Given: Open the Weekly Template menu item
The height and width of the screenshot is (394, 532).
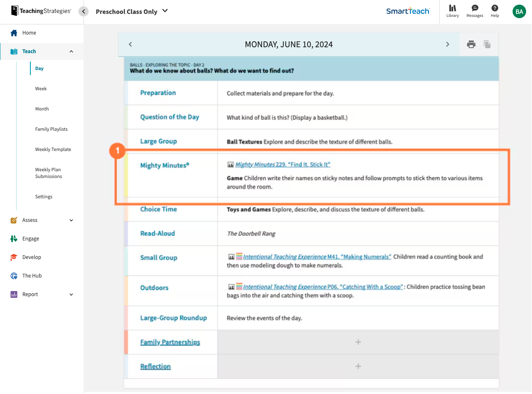Looking at the screenshot, I should [53, 149].
